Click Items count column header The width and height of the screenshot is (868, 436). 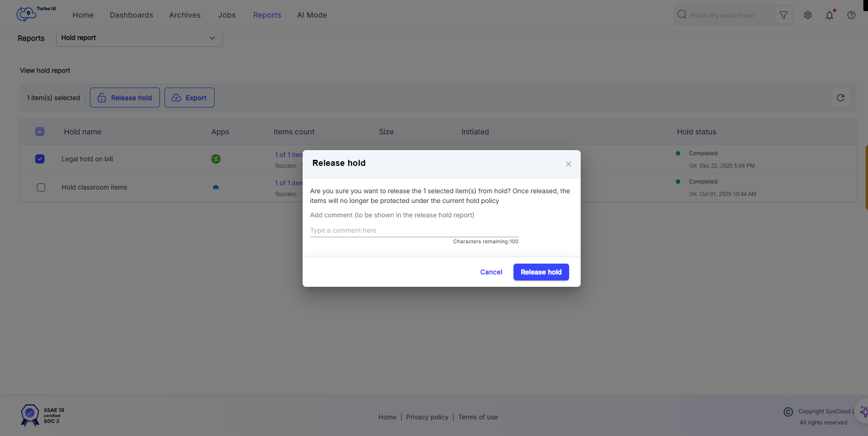pyautogui.click(x=294, y=132)
